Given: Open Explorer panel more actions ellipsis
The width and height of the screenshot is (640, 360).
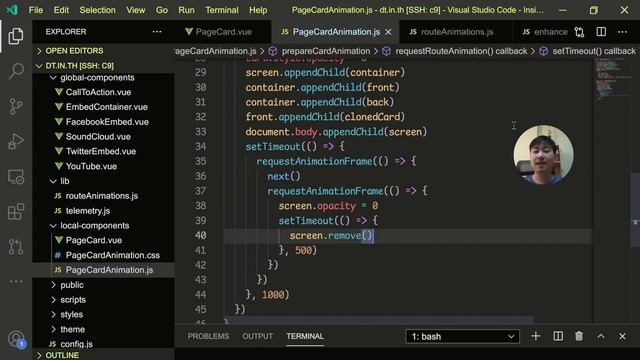Looking at the screenshot, I should coord(157,32).
